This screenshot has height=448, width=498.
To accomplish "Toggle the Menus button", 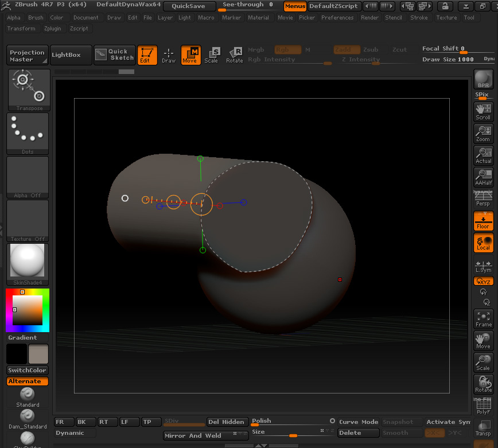I will (x=295, y=6).
